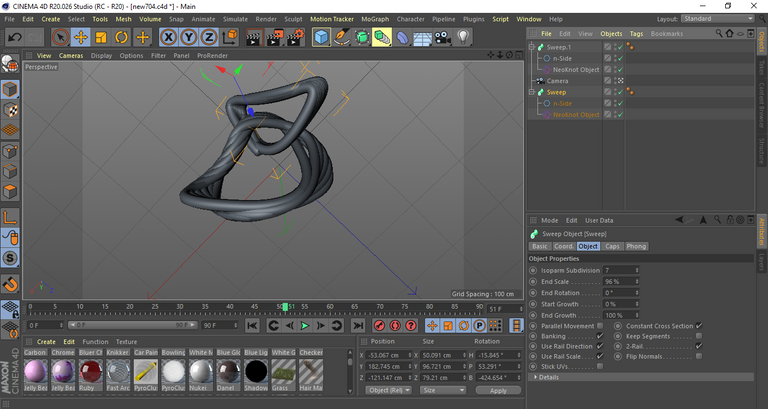
Task: Open the Array modeling objects icon
Action: 382,37
